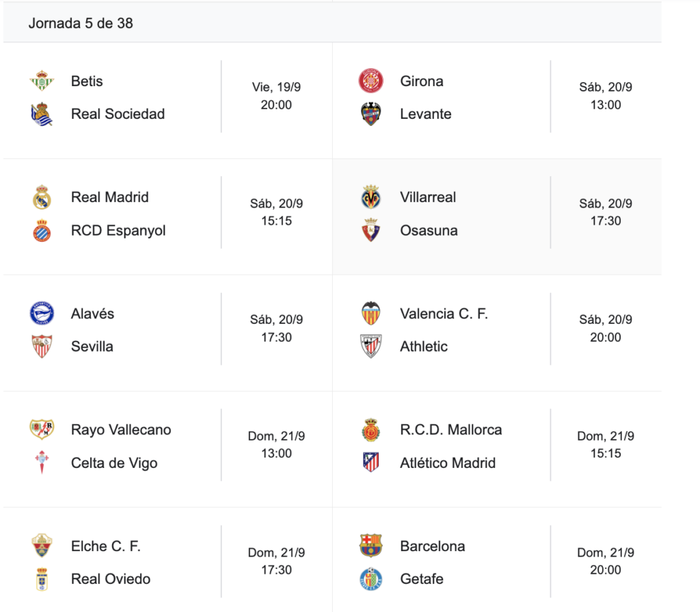Click the Valencia C. F. crest
This screenshot has width=700, height=612.
pos(371,314)
